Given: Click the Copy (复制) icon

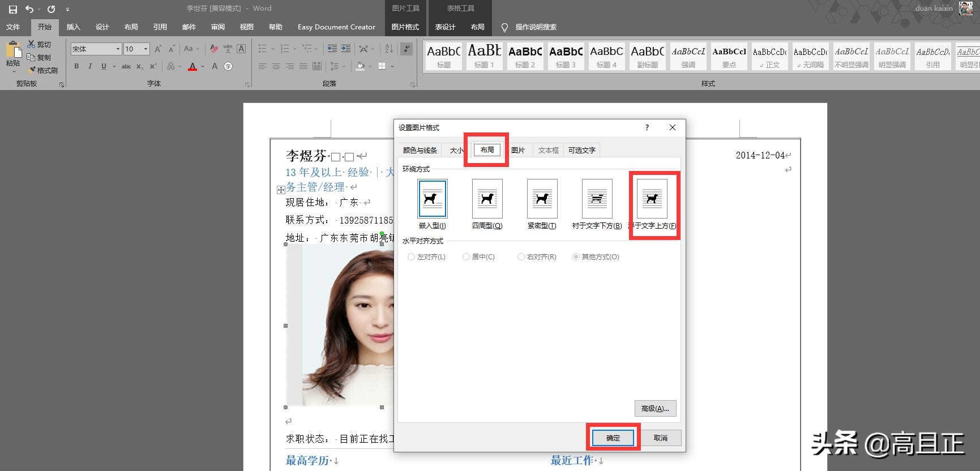Looking at the screenshot, I should [x=31, y=57].
